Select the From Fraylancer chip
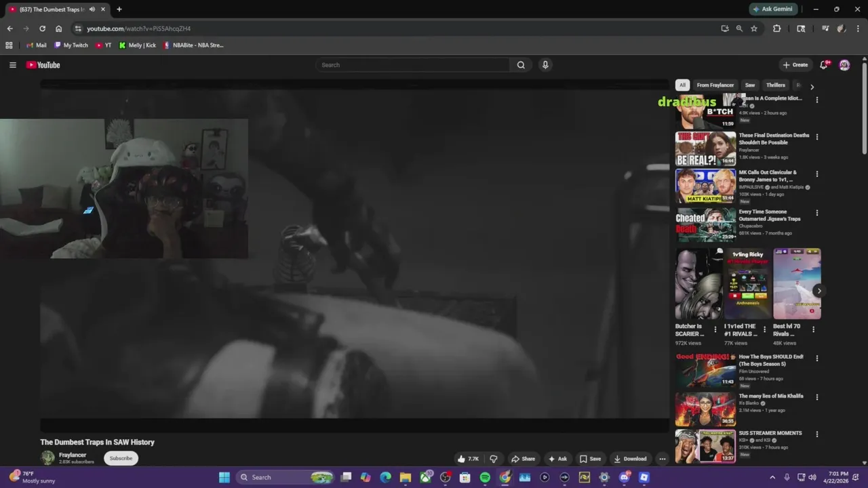This screenshot has width=868, height=488. 715,85
